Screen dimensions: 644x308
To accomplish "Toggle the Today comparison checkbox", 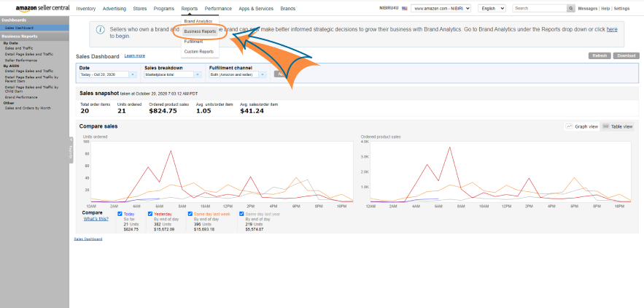I will 120,214.
